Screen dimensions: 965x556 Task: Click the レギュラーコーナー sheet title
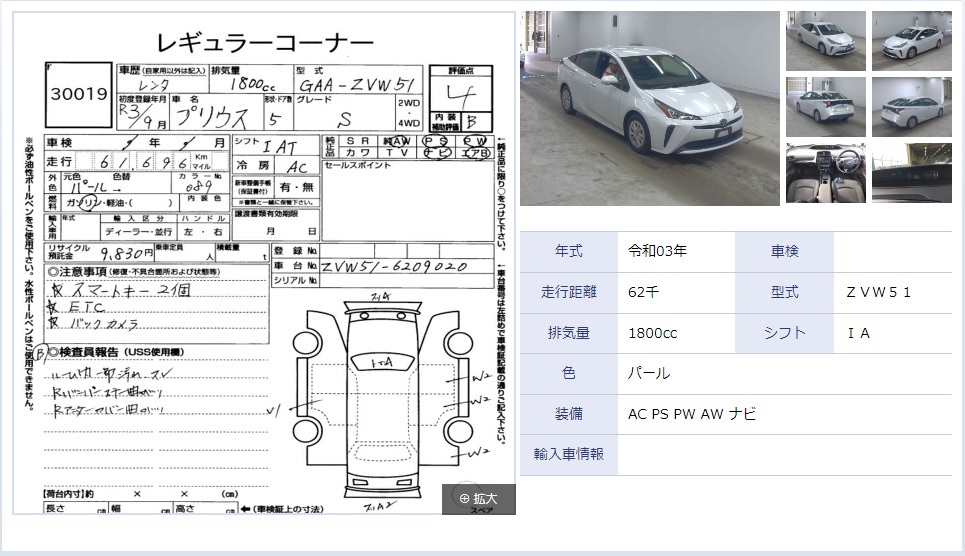(265, 42)
